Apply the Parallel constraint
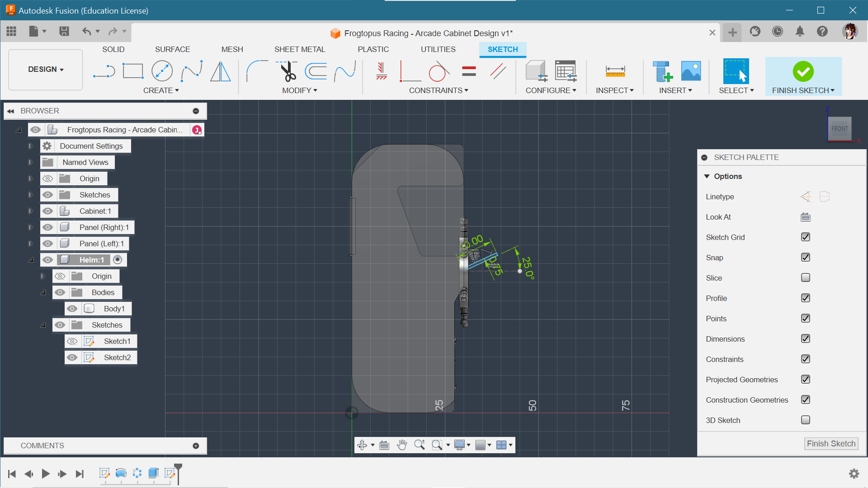The height and width of the screenshot is (488, 868). pyautogui.click(x=498, y=71)
